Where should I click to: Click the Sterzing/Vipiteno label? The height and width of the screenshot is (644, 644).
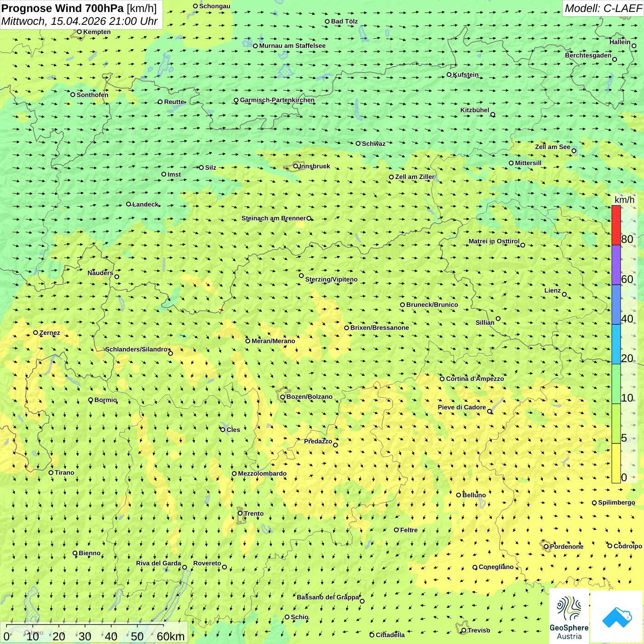click(331, 279)
